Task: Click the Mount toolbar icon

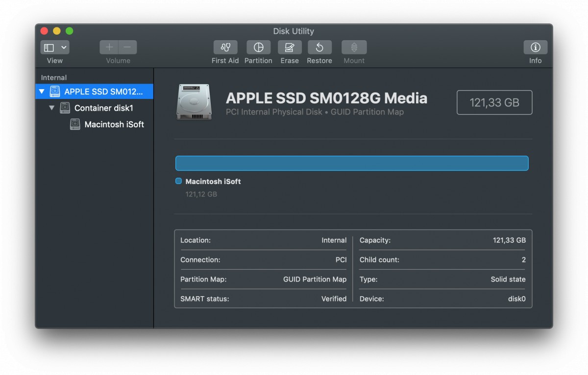Action: (354, 47)
